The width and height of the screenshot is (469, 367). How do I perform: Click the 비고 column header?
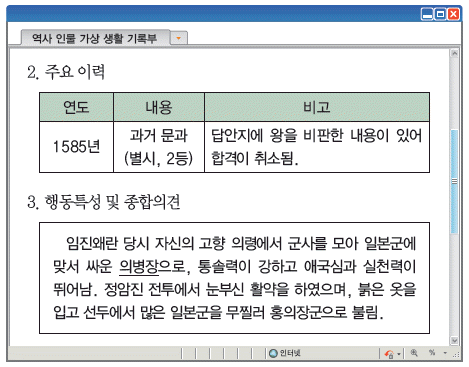[317, 107]
